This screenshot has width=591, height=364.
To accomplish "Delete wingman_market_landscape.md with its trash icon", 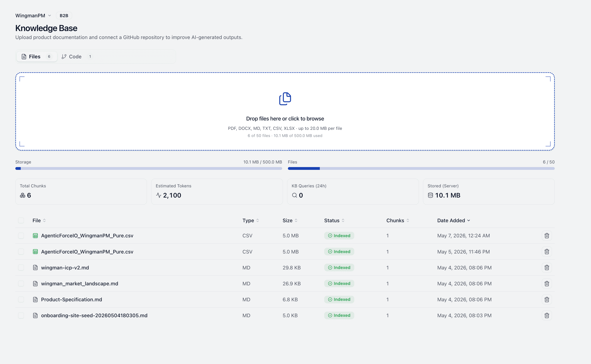I will 547,284.
